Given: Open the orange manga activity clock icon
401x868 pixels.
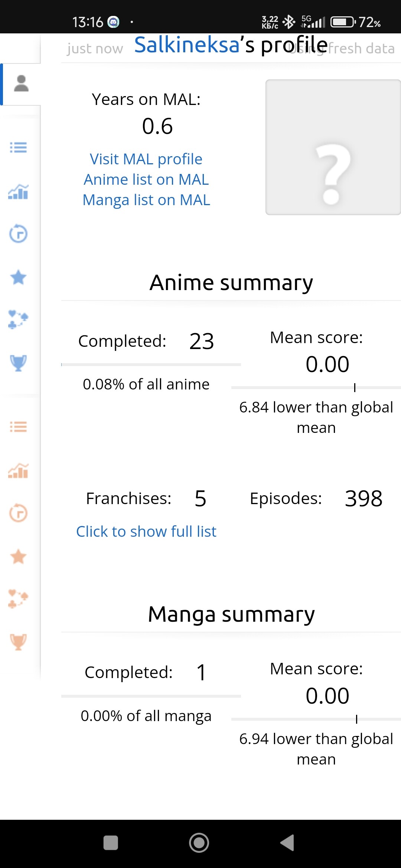Looking at the screenshot, I should click(x=18, y=513).
